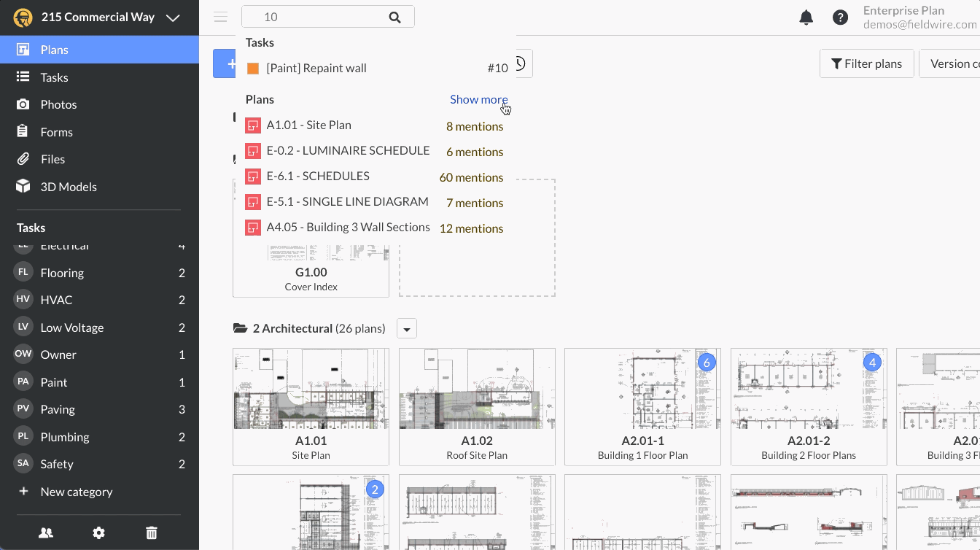
Task: Click the search magnifier icon
Action: pos(394,18)
